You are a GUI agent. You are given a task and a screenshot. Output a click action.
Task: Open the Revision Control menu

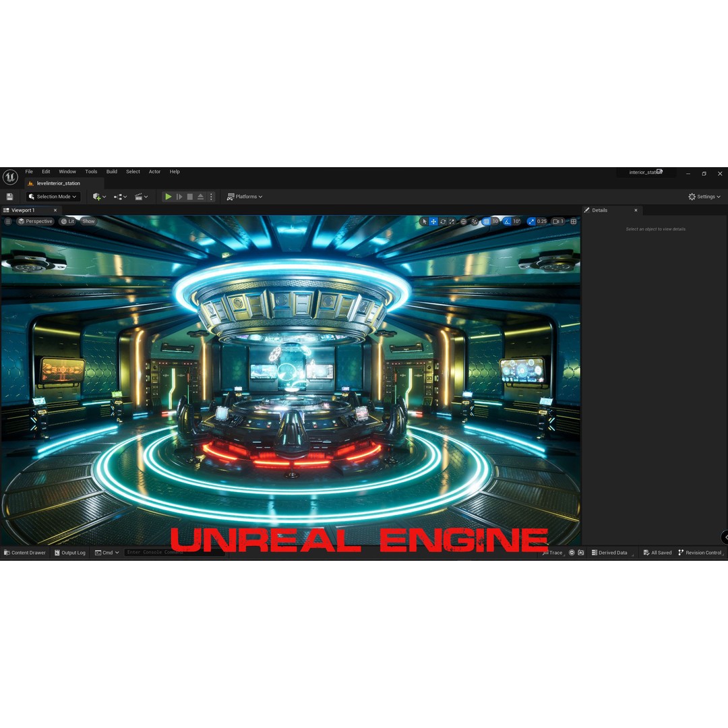pos(700,553)
